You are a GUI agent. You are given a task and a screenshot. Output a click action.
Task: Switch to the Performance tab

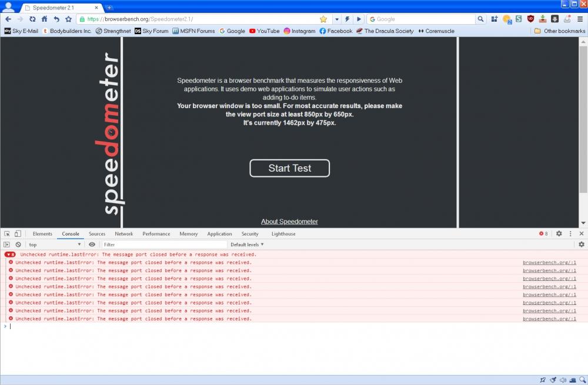click(156, 233)
